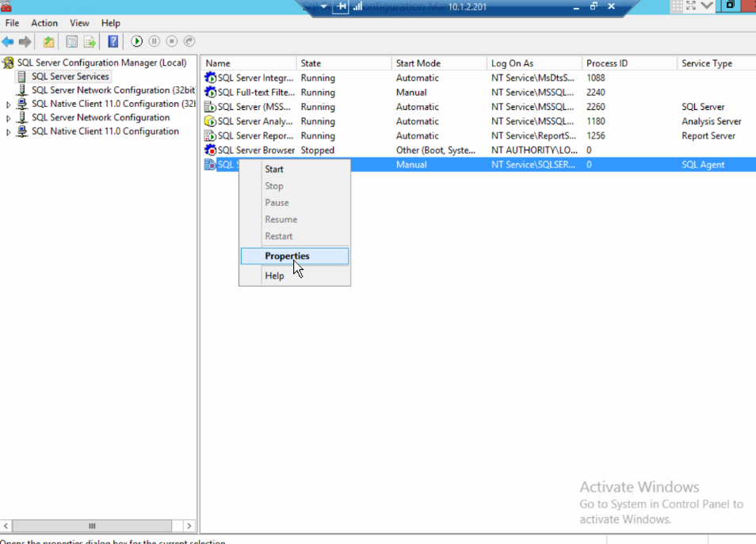Sort services by the Name column header

tap(249, 63)
